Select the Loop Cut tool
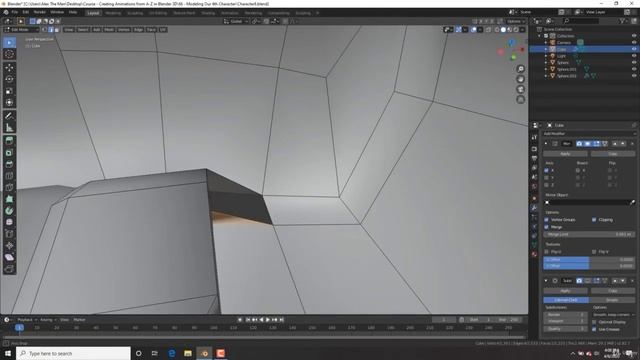 click(x=9, y=176)
